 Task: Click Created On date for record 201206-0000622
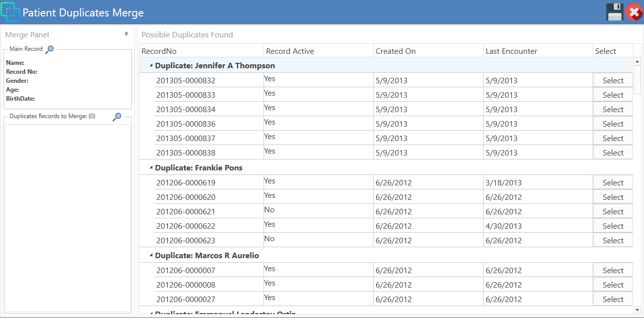[x=428, y=226]
